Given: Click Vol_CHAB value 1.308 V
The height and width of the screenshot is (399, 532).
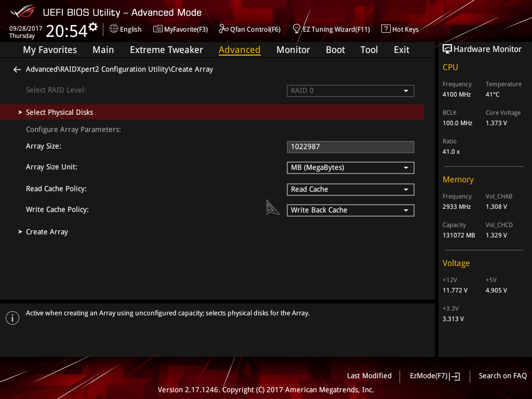Looking at the screenshot, I should coord(496,207).
